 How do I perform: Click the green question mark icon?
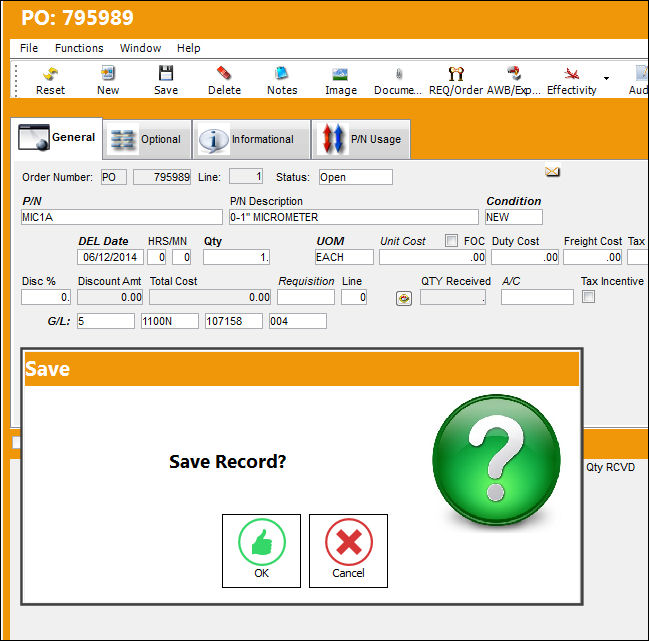point(496,461)
